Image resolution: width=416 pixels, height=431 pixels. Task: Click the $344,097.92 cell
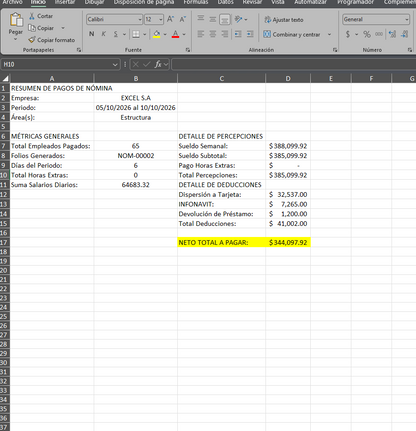(288, 242)
